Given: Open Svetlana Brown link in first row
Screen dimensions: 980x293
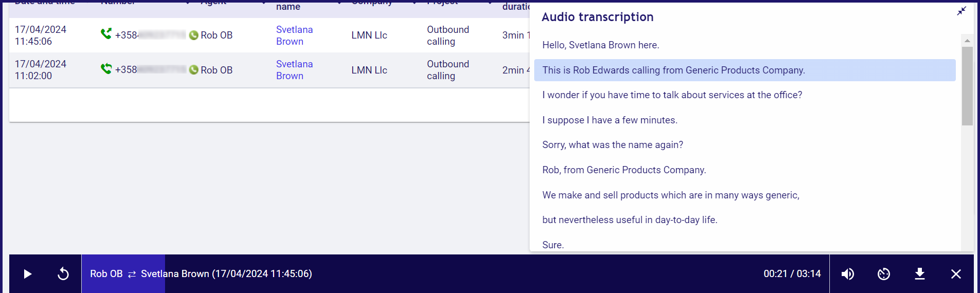Looking at the screenshot, I should coord(295,35).
